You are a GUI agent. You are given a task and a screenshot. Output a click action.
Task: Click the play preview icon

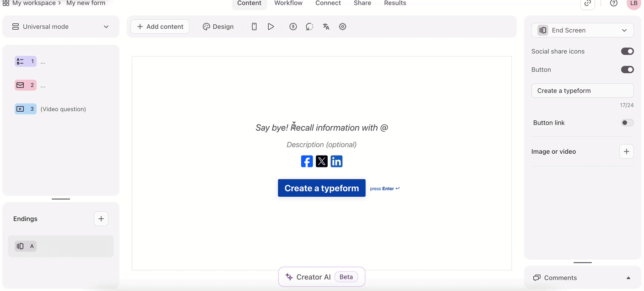click(271, 27)
